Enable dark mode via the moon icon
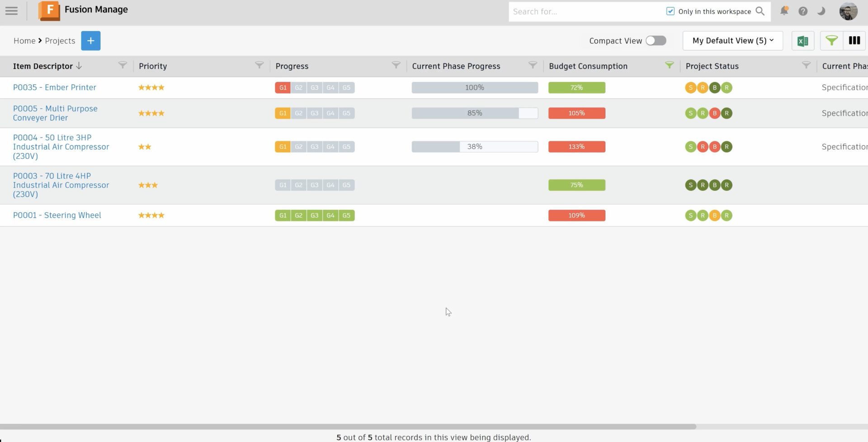 coord(821,11)
